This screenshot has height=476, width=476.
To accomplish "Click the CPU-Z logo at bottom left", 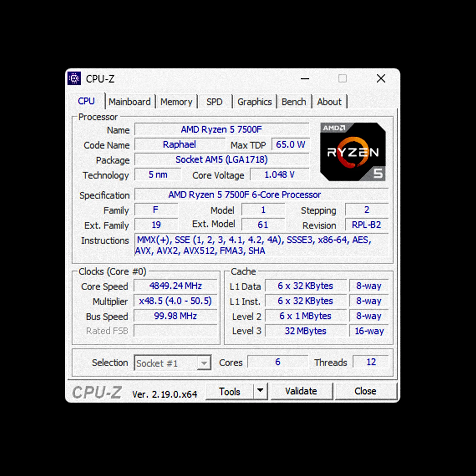I will 97,392.
